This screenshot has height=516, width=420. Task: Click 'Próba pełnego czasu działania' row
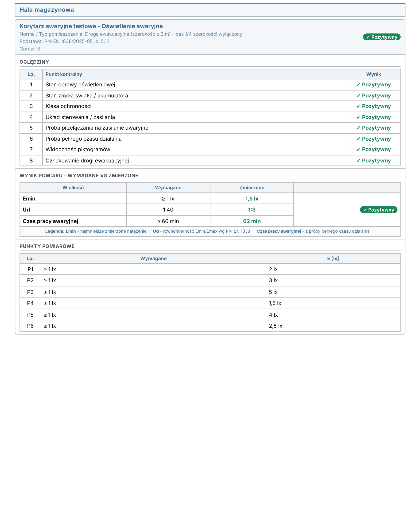(x=210, y=139)
